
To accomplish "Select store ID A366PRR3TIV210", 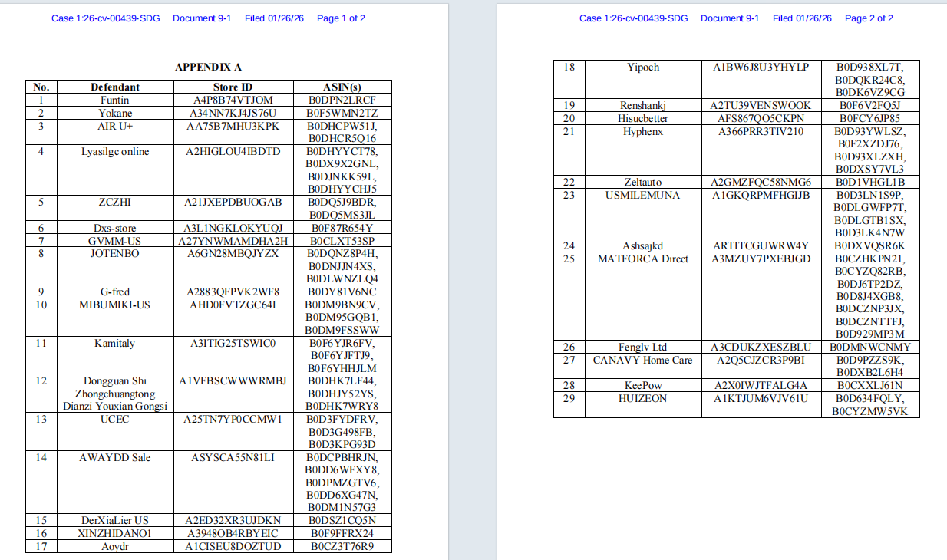I will pyautogui.click(x=761, y=131).
